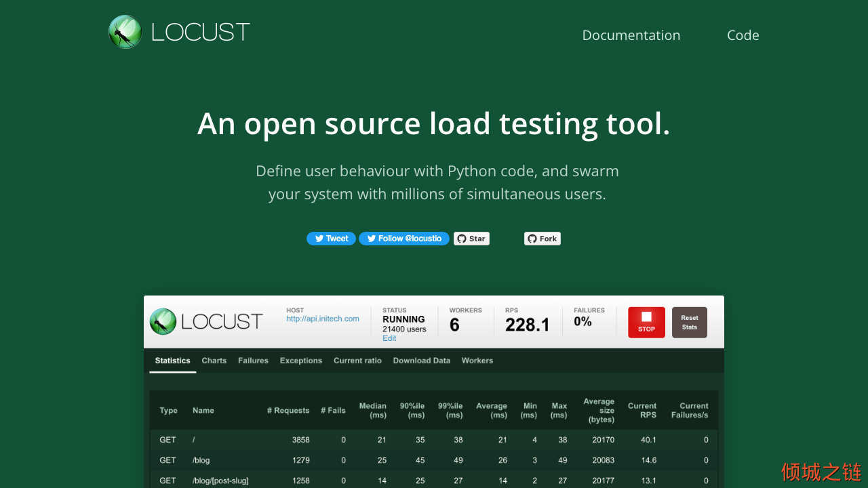Image resolution: width=868 pixels, height=488 pixels.
Task: Switch to the Failures tab
Action: 253,361
